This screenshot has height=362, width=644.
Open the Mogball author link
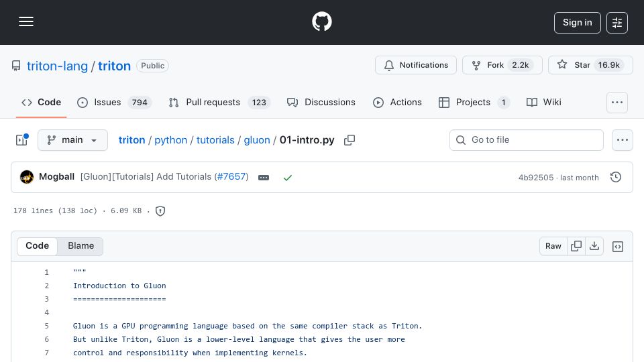pos(56,177)
